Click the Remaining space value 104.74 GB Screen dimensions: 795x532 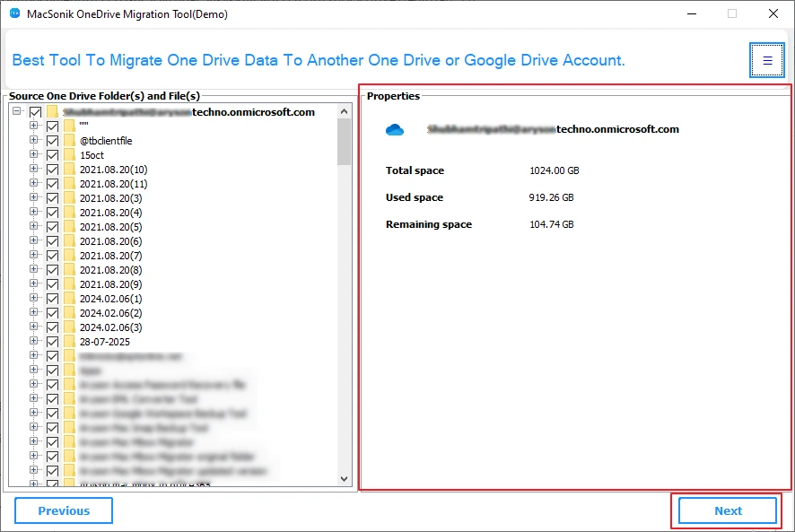point(552,224)
